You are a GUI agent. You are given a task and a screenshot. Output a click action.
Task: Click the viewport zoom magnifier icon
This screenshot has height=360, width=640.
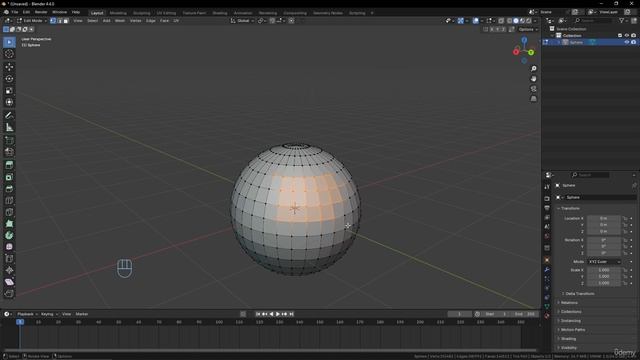pos(533,69)
